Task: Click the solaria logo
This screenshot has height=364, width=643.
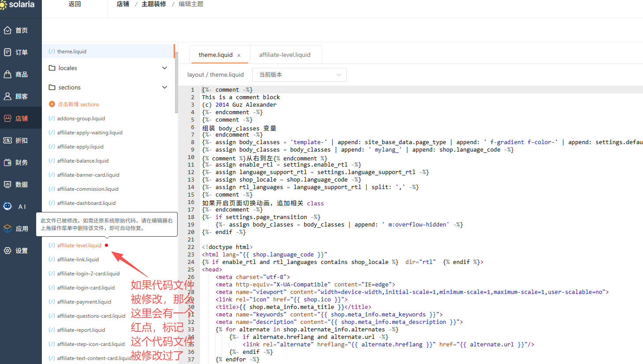Action: click(18, 4)
